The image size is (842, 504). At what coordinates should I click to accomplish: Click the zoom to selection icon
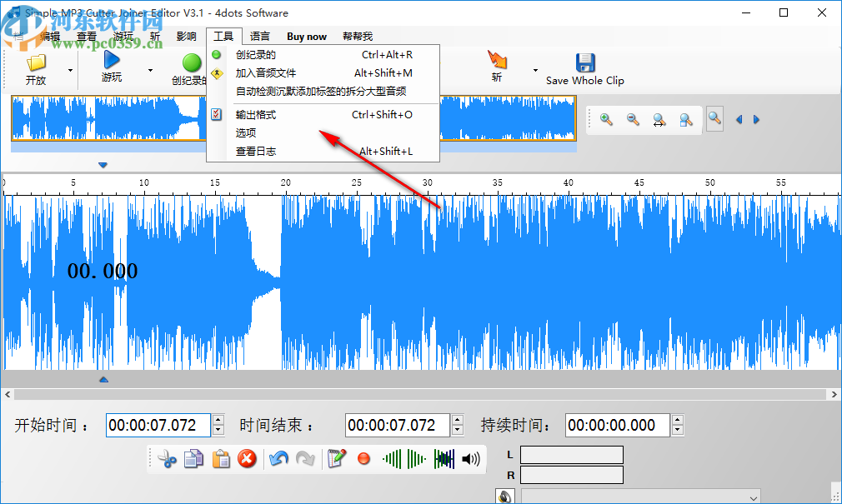(685, 119)
